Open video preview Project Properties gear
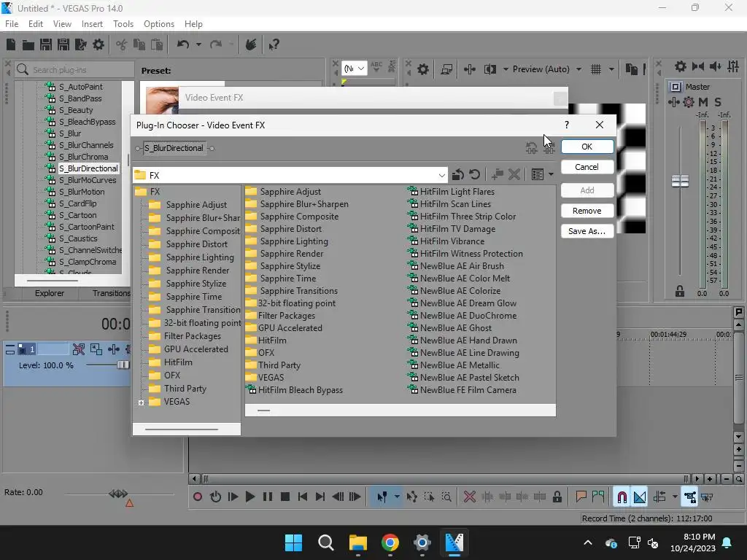 pos(422,69)
